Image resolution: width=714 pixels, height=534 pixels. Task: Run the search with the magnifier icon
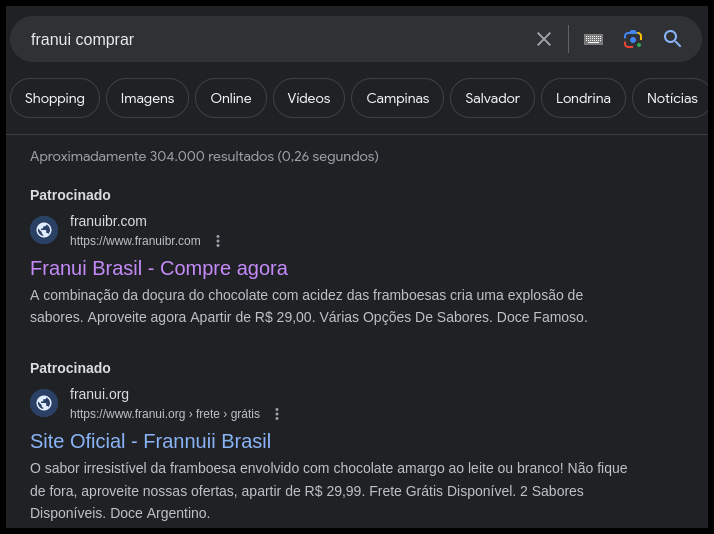[672, 39]
